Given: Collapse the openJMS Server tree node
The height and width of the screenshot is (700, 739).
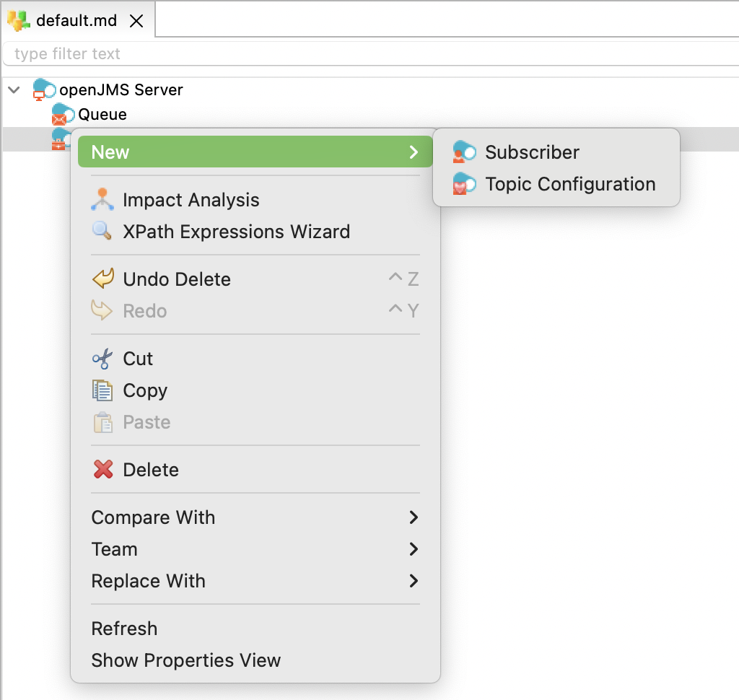Looking at the screenshot, I should coord(14,90).
